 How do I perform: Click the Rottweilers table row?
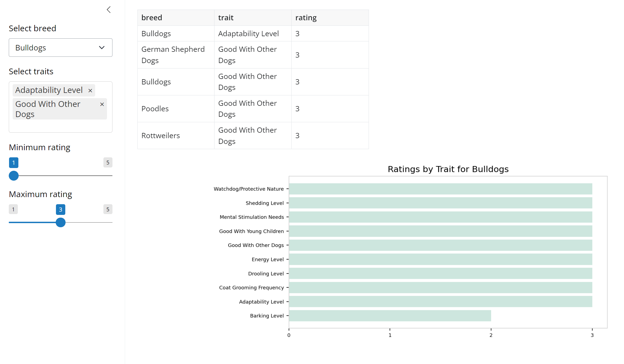pyautogui.click(x=176, y=135)
